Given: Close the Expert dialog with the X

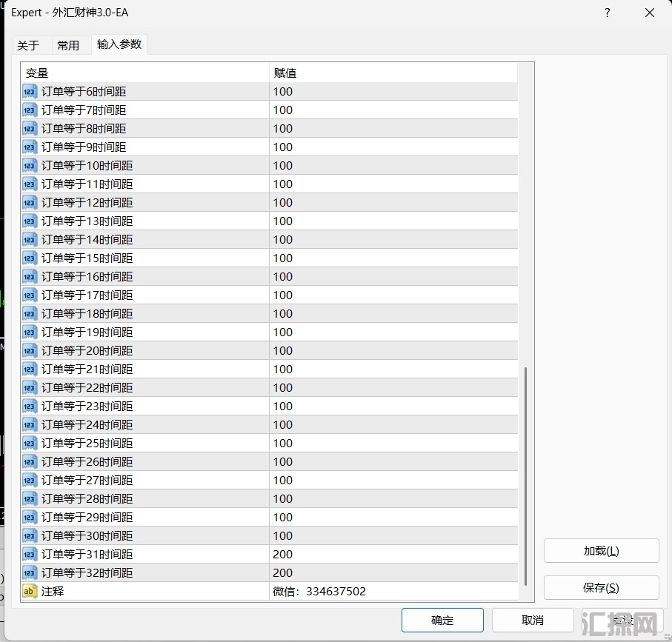Looking at the screenshot, I should 650,13.
